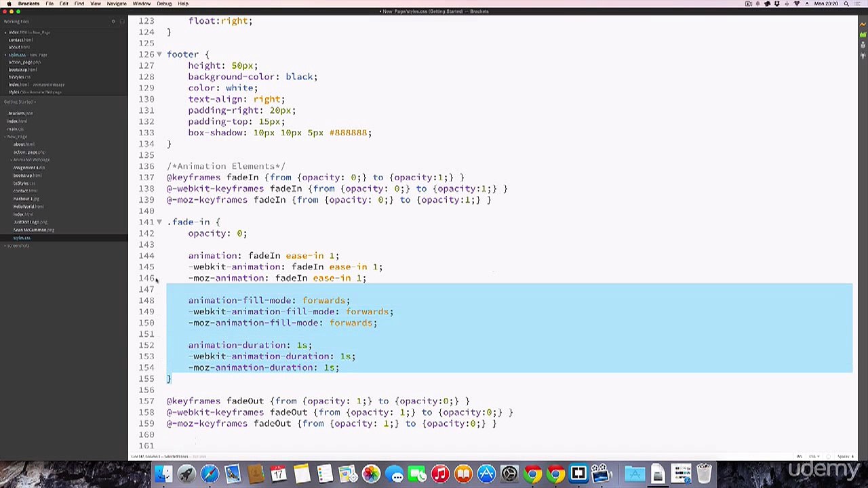Open Notification Center menu bar icon
Viewport: 868px width, 488px height.
858,3
